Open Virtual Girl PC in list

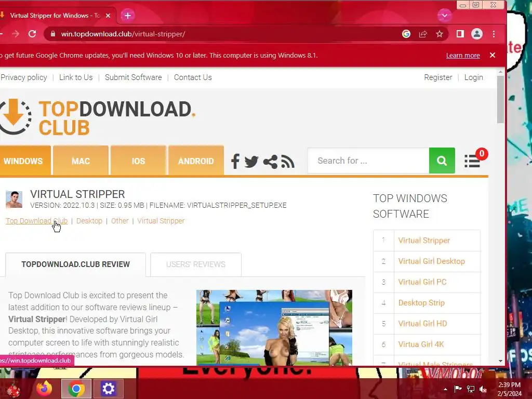pos(422,282)
